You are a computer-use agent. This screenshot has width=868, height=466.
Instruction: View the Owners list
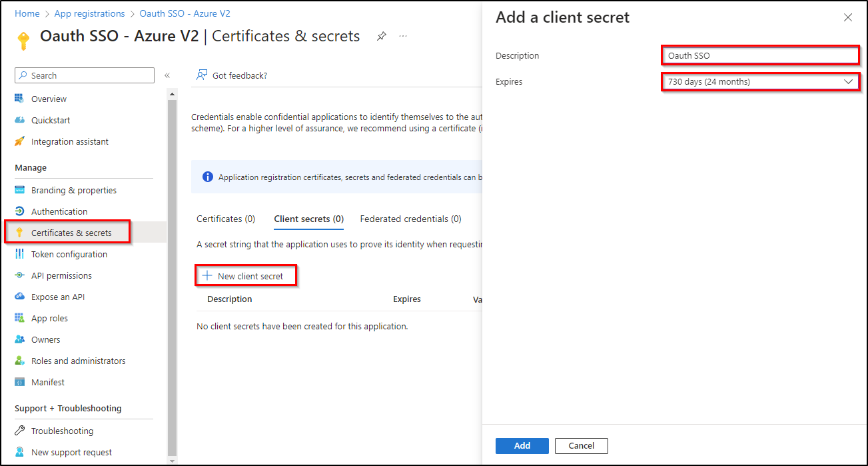coord(45,339)
